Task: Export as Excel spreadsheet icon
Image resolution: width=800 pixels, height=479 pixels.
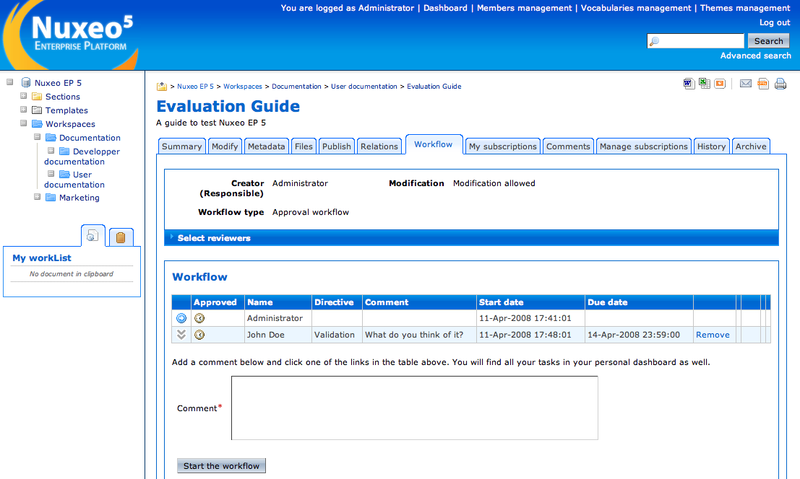Action: point(705,83)
